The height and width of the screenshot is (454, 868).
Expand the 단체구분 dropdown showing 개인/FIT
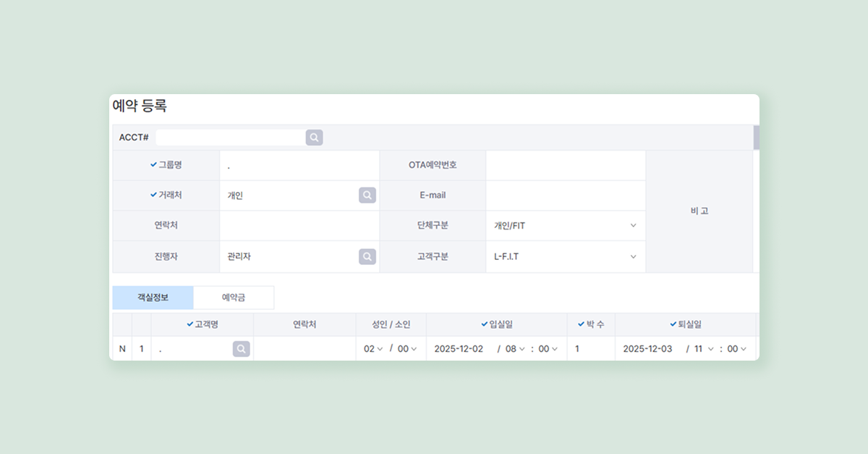(565, 226)
